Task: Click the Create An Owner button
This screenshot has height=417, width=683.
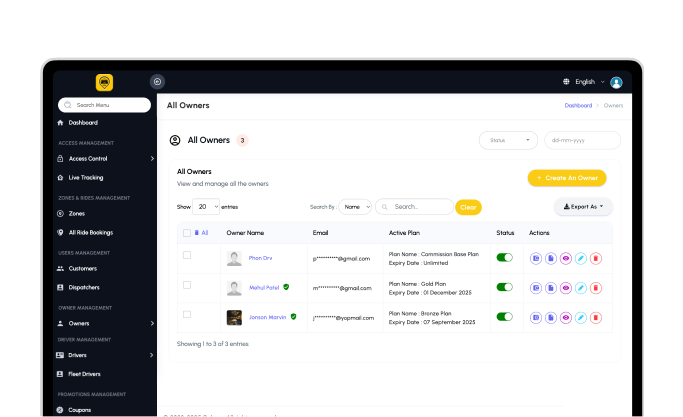Action: point(567,178)
